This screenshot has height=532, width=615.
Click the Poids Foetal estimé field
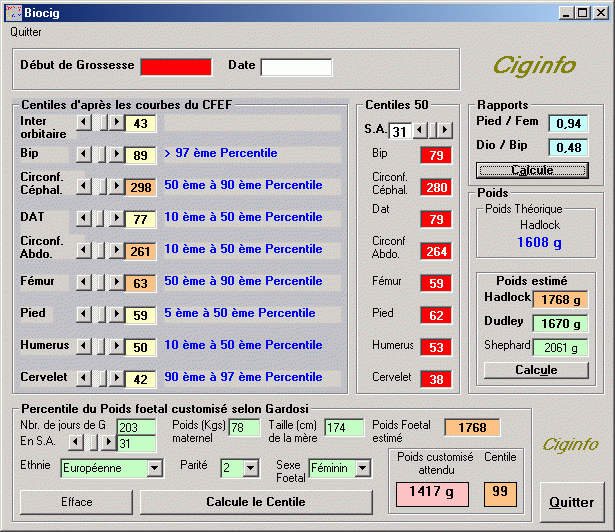[472, 428]
